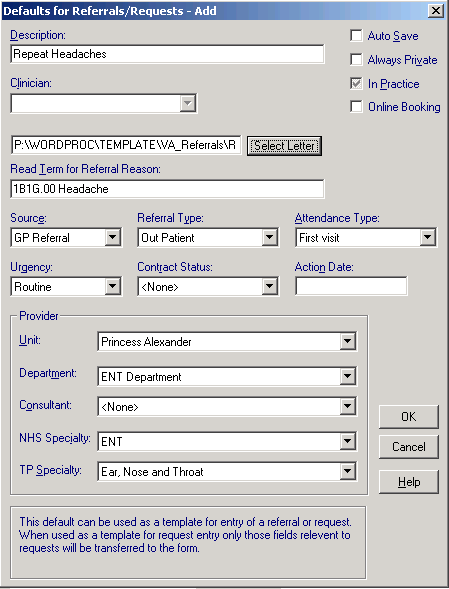Open the Urgency Routine dropdown
Screen dimensions: 449x589
pyautogui.click(x=113, y=287)
